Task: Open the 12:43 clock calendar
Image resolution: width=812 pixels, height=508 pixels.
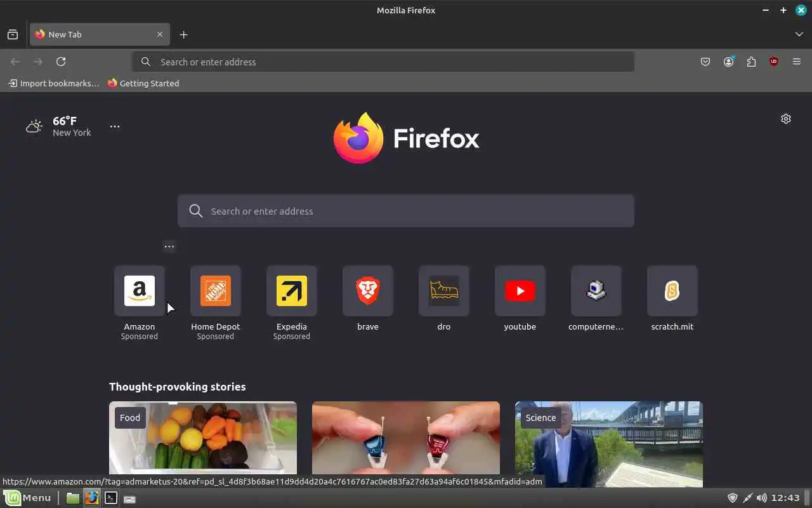Action: (787, 498)
